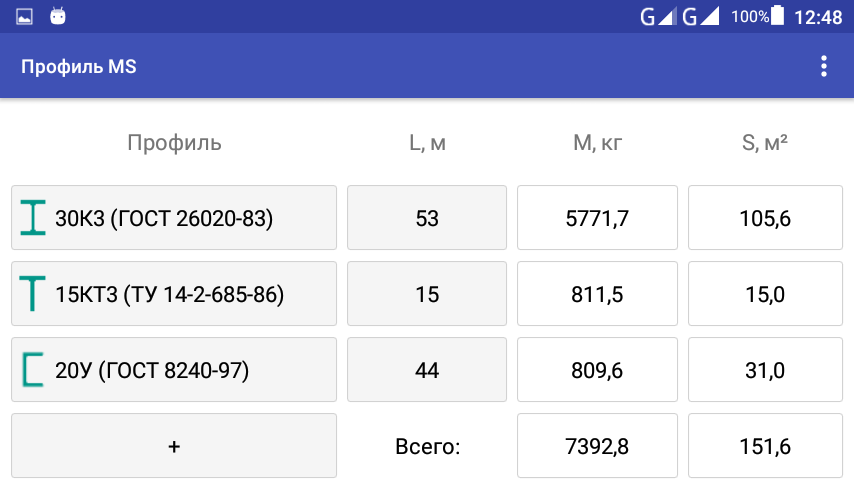Click the mass value 5771,7
This screenshot has width=854, height=480.
click(597, 218)
